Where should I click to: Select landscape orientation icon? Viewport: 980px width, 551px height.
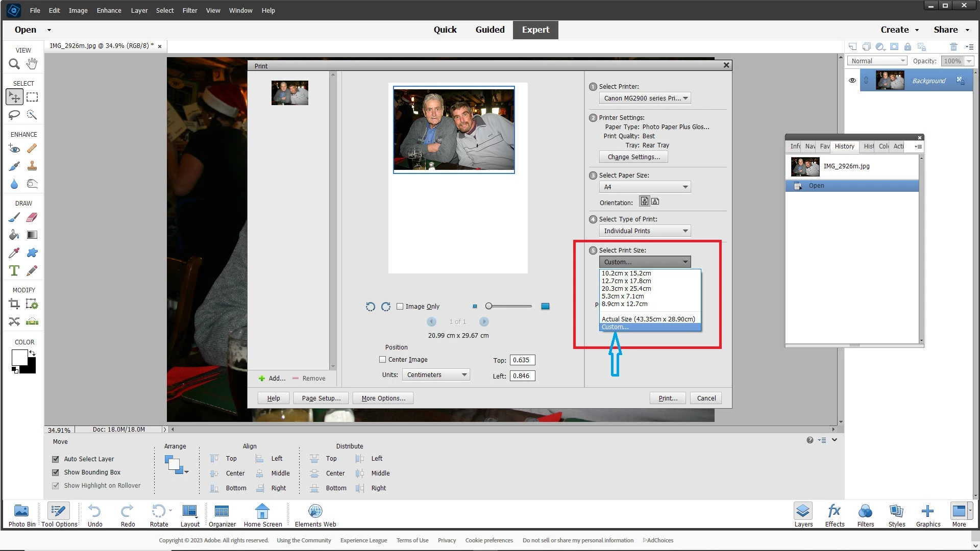655,202
